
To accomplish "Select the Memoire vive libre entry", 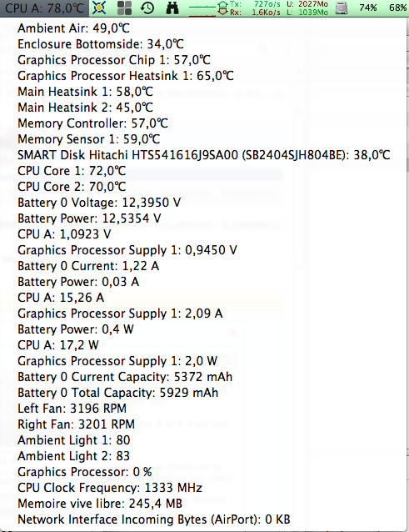I will [x=100, y=504].
